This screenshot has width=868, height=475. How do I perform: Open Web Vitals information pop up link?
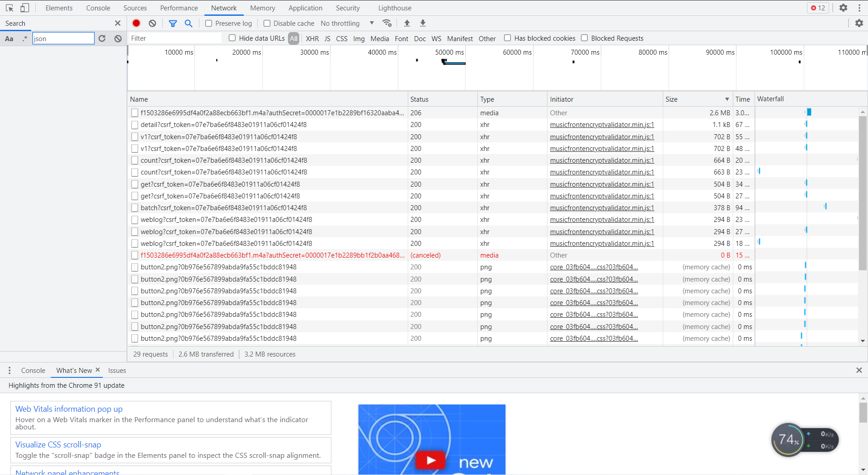[x=69, y=409]
